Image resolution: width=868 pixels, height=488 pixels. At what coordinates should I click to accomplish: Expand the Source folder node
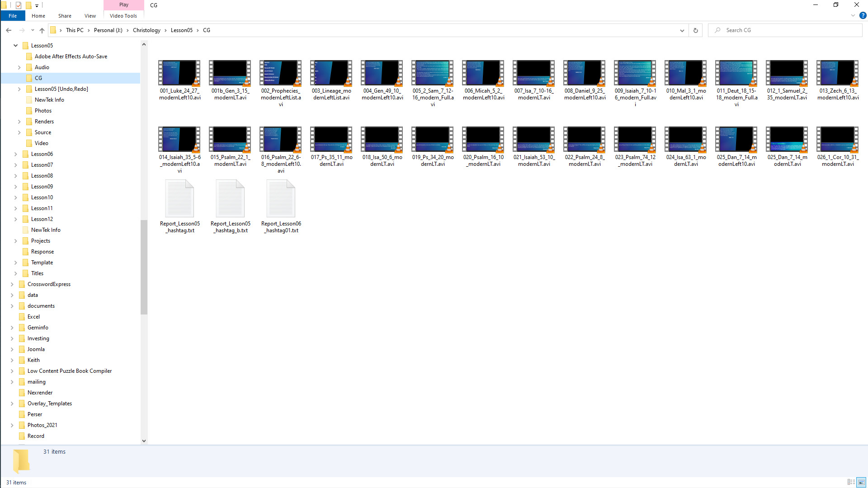pyautogui.click(x=19, y=132)
